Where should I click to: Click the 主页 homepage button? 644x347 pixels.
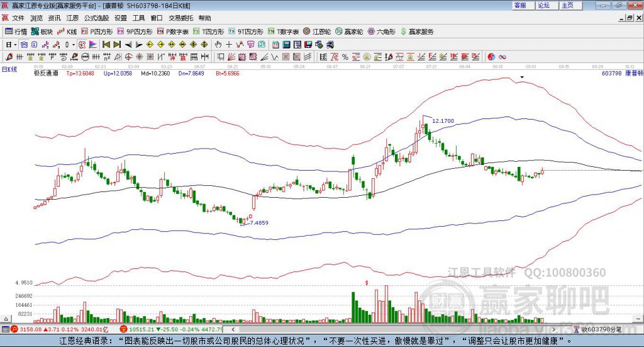click(570, 5)
